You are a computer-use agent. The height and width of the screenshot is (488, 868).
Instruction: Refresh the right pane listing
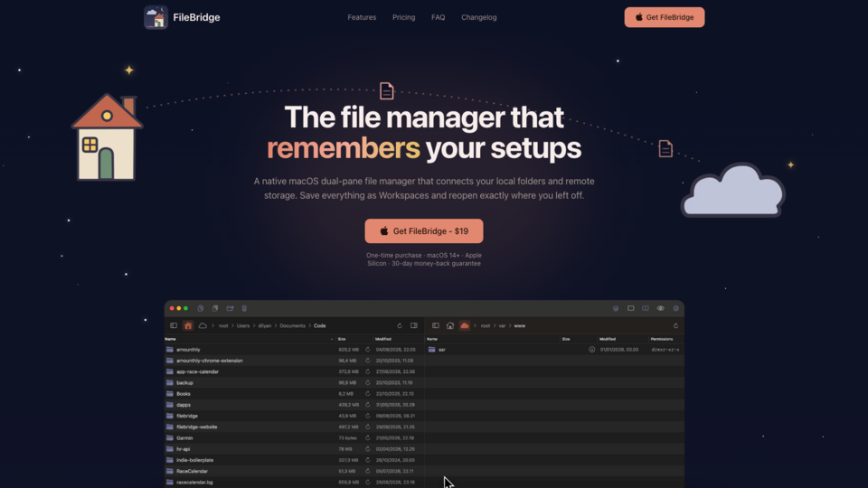[675, 325]
